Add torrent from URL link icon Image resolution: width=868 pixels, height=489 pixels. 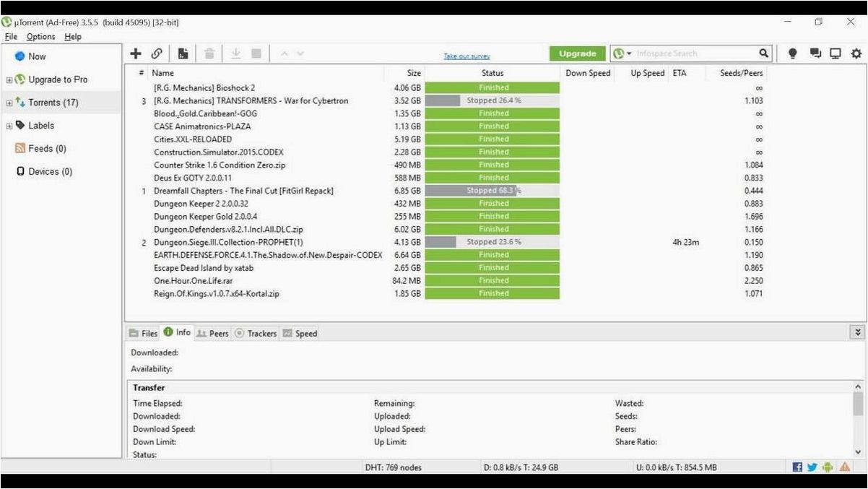pyautogui.click(x=157, y=53)
